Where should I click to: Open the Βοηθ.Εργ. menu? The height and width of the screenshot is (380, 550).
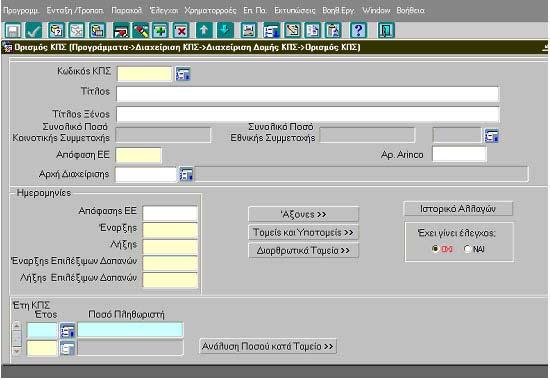click(x=338, y=11)
